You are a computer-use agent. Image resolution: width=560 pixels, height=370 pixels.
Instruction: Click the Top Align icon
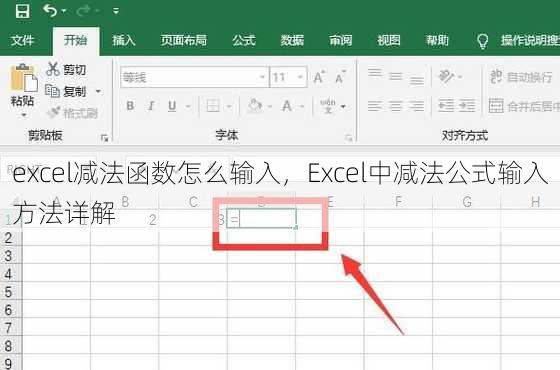pyautogui.click(x=375, y=75)
